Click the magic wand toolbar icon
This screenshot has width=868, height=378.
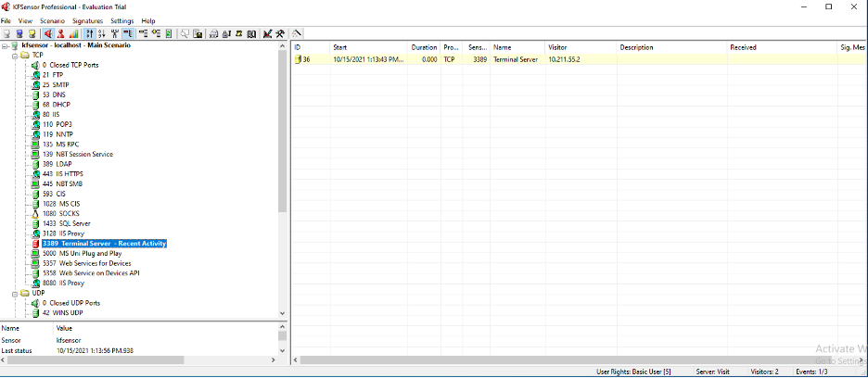(297, 33)
